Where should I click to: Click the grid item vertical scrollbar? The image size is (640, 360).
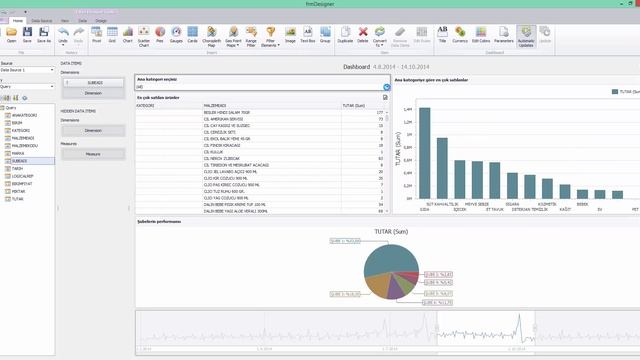[x=387, y=161]
